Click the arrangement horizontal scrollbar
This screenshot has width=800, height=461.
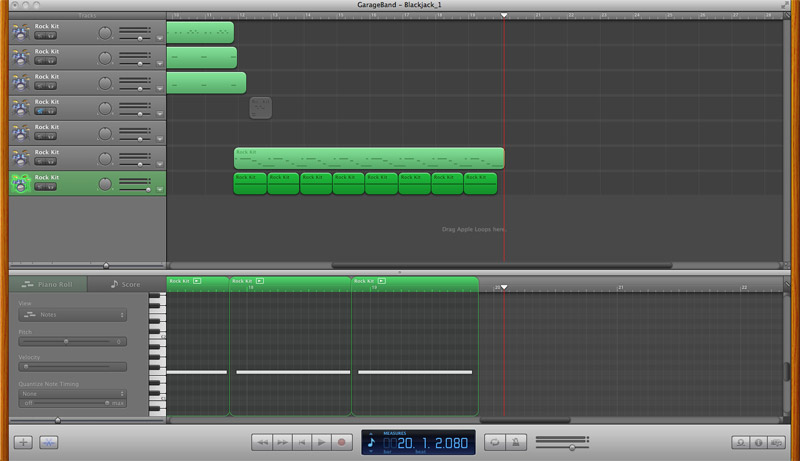[x=502, y=265]
